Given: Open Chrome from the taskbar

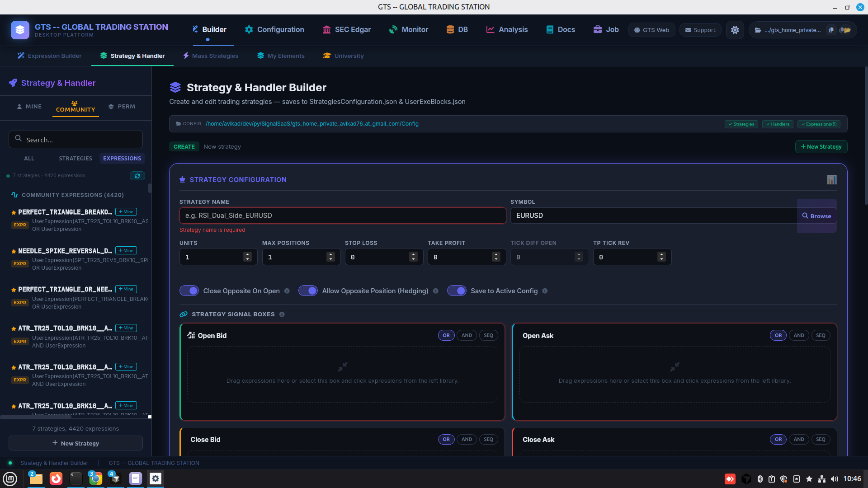Looking at the screenshot, I should click(95, 479).
